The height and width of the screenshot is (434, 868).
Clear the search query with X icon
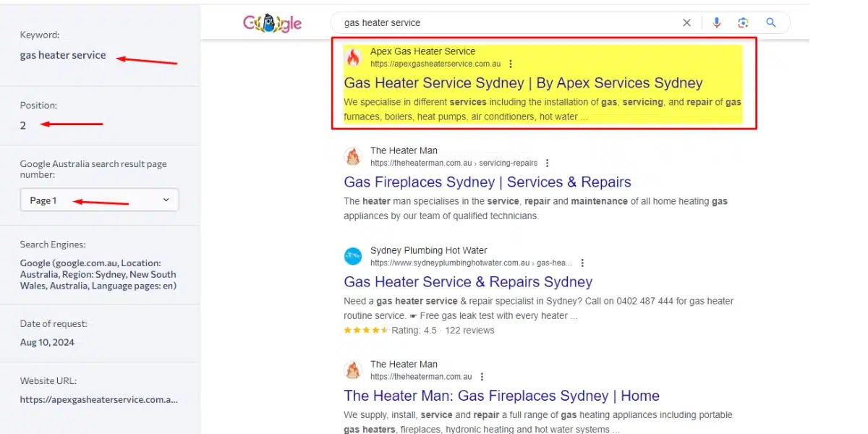point(686,22)
